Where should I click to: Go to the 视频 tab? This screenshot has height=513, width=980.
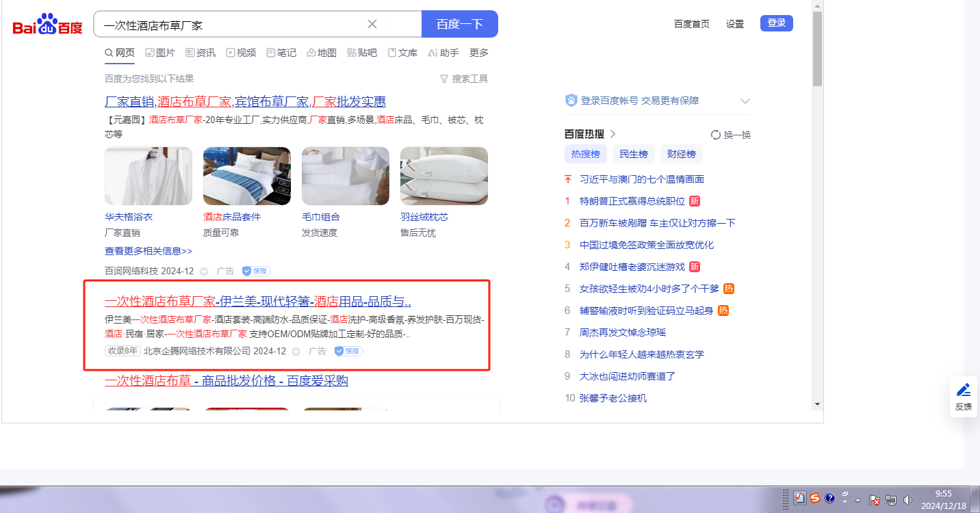tap(241, 53)
